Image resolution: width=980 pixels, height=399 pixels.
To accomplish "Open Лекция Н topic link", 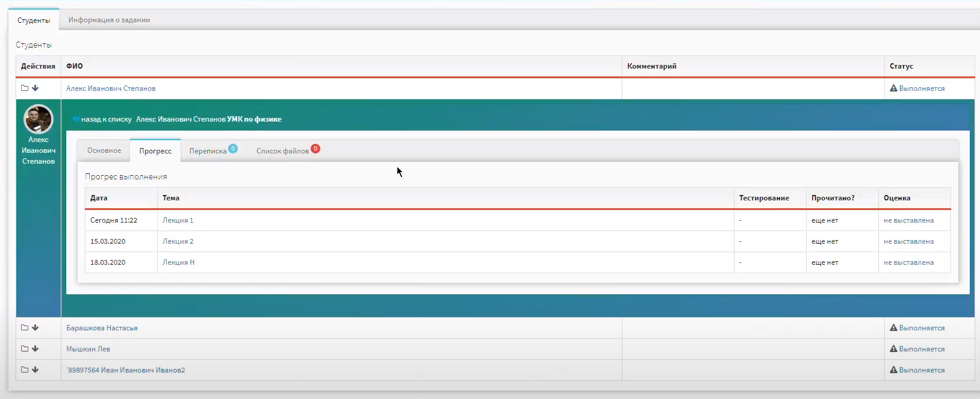I will click(178, 262).
